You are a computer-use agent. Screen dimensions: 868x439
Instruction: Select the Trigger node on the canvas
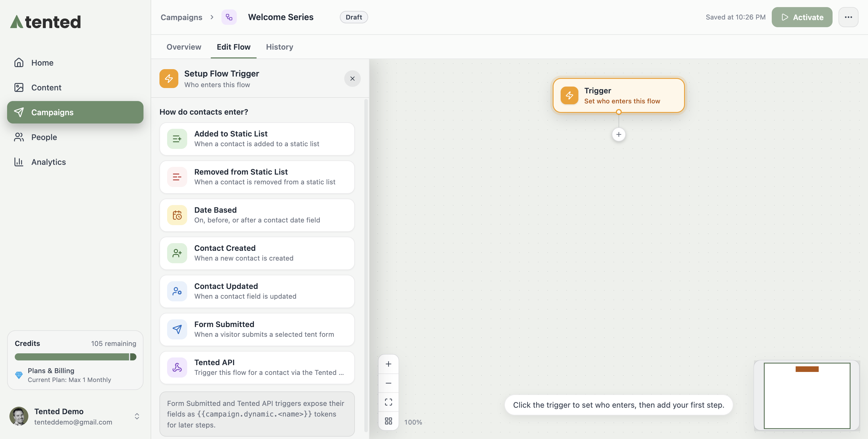point(619,95)
